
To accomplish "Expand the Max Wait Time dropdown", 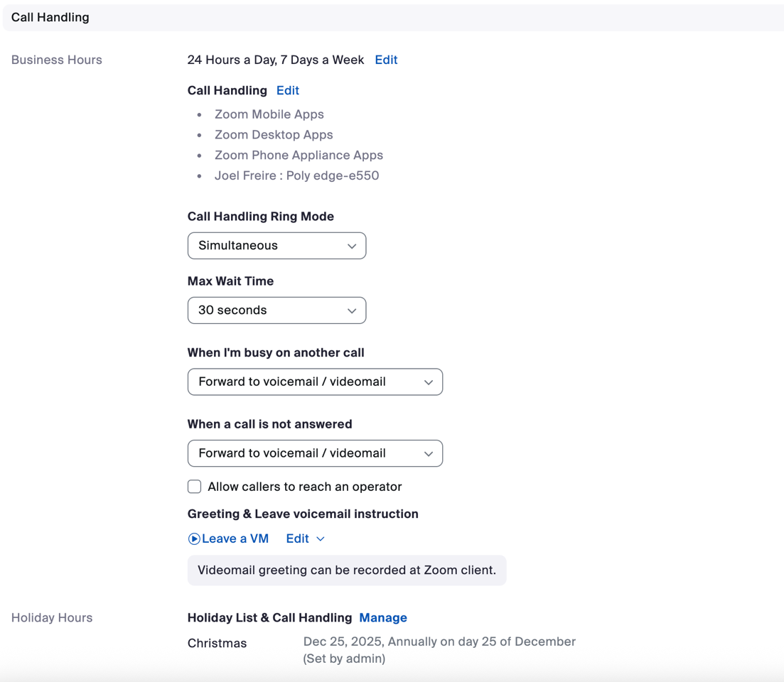I will [276, 310].
